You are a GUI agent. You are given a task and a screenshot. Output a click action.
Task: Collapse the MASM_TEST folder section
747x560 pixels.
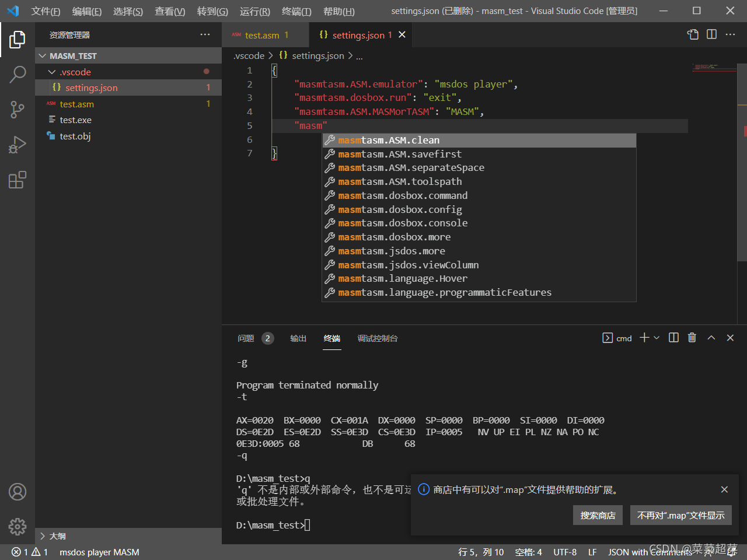point(128,56)
